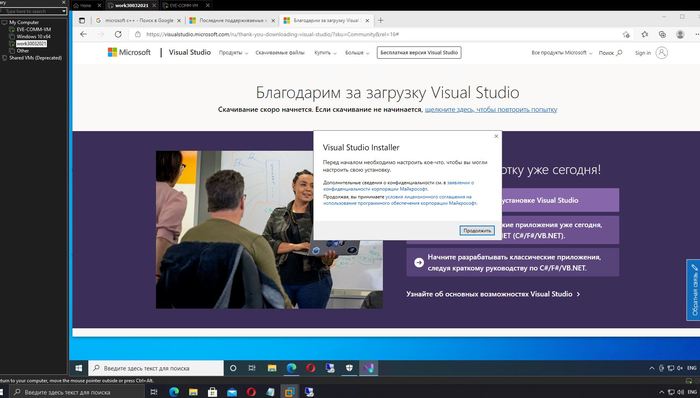Open the Edge profile avatar icon
The image size is (700, 398).
680,34
